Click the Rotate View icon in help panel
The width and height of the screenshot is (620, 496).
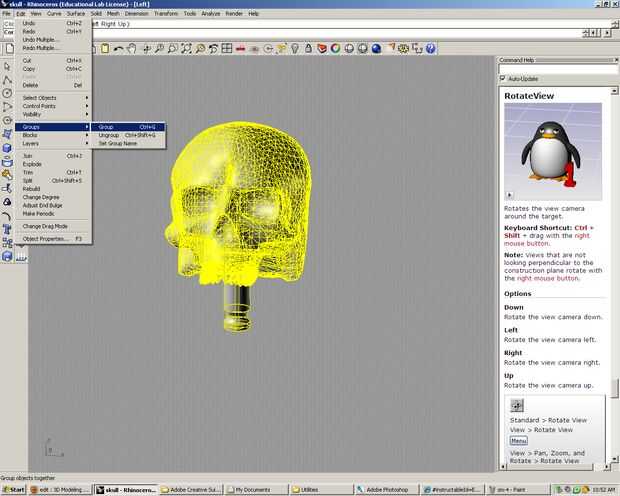517,405
